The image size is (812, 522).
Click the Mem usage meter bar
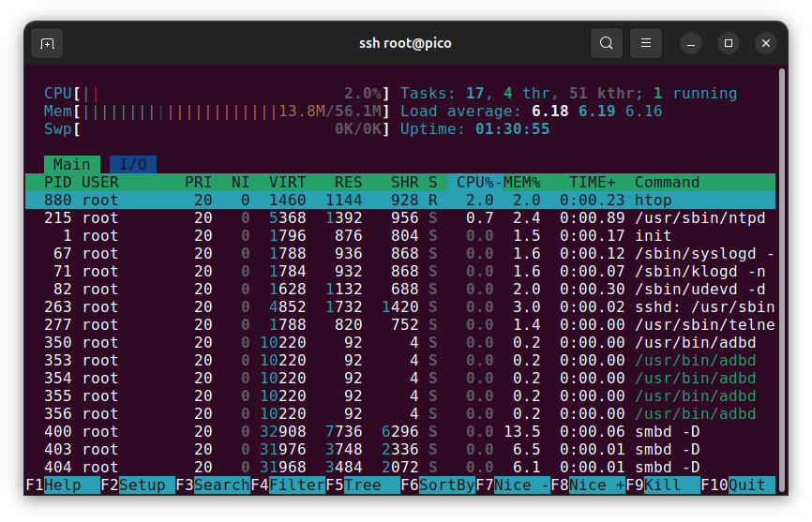coord(217,112)
